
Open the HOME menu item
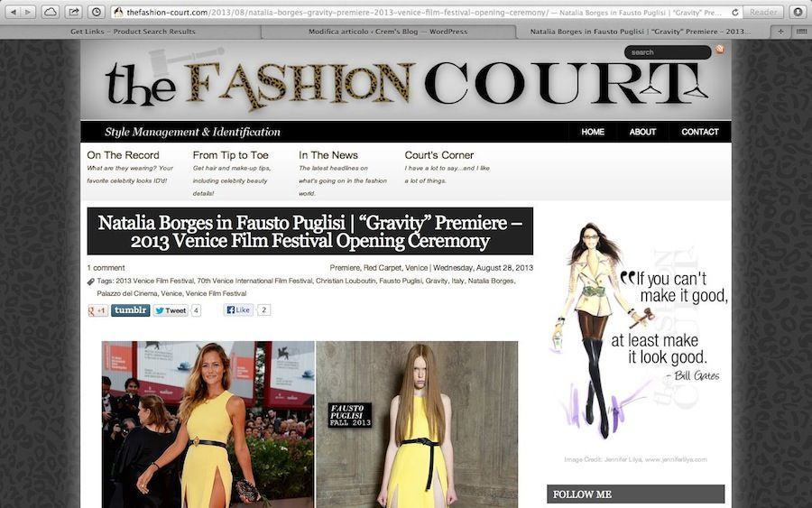593,132
